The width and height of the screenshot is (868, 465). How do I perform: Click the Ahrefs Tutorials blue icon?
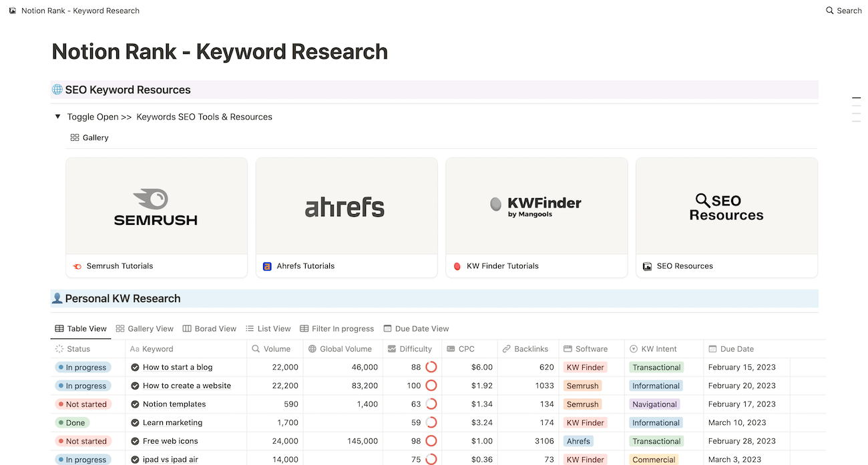[267, 266]
